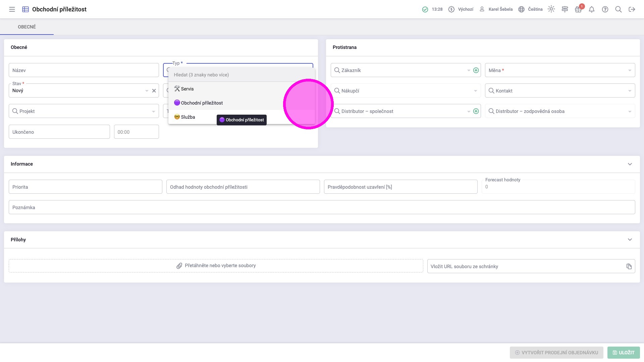Open the hamburger main menu
The width and height of the screenshot is (644, 362).
pos(12,9)
